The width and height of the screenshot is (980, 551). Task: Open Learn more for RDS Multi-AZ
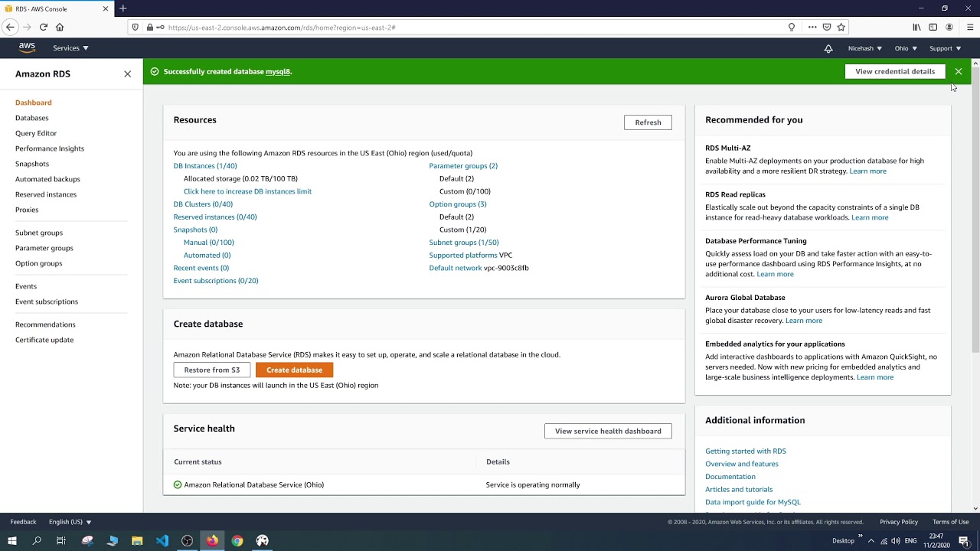[x=868, y=171]
